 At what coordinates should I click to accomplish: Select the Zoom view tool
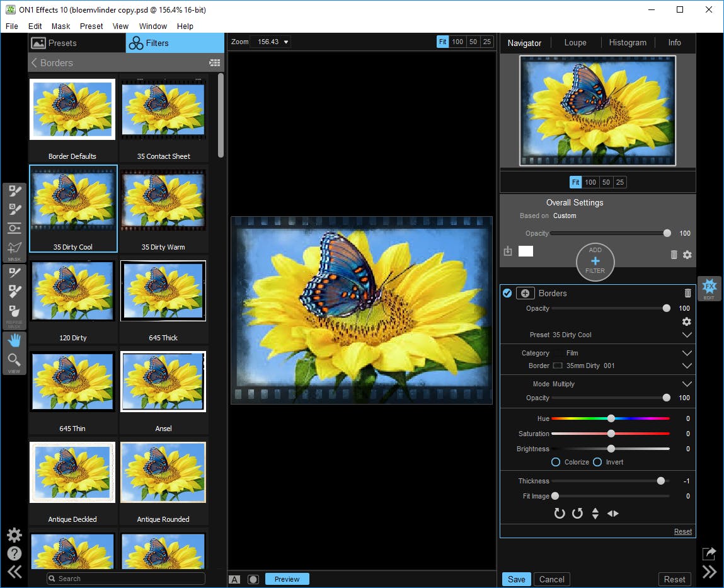pos(14,360)
